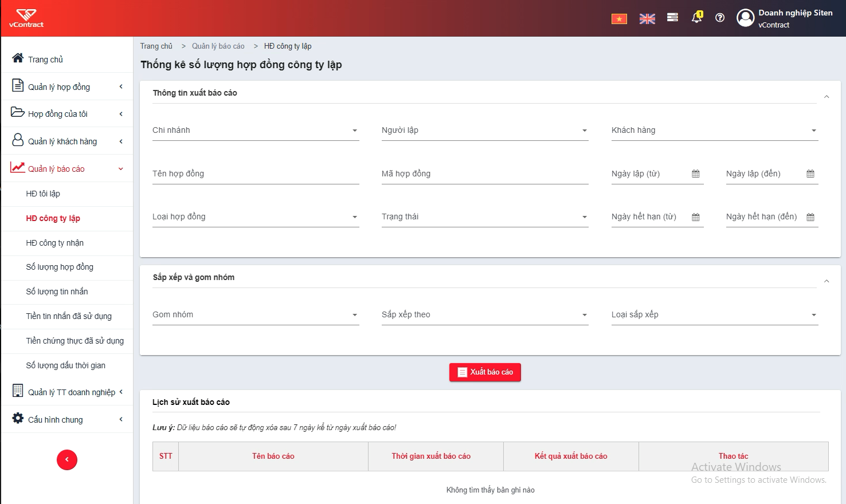Click the Xuất báo cáo button

point(485,372)
